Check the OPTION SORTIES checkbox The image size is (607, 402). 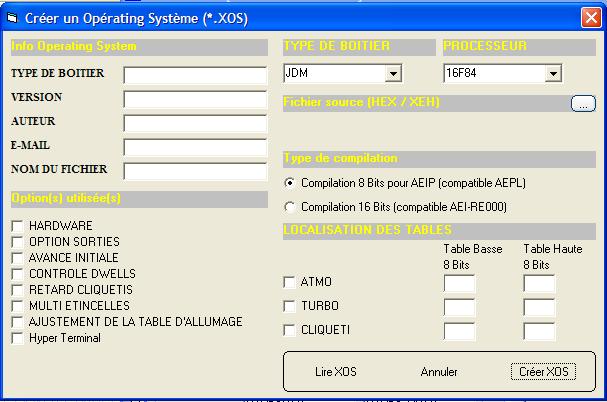coord(17,242)
